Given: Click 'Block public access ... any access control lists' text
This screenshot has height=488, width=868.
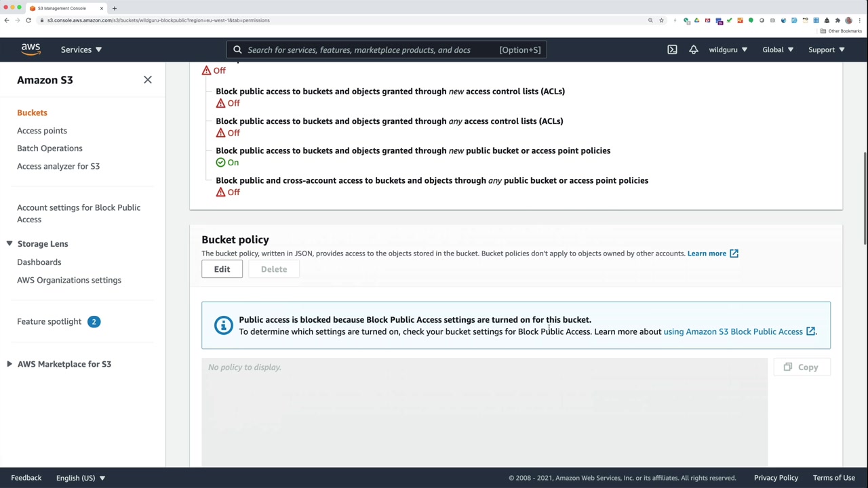Looking at the screenshot, I should (389, 121).
